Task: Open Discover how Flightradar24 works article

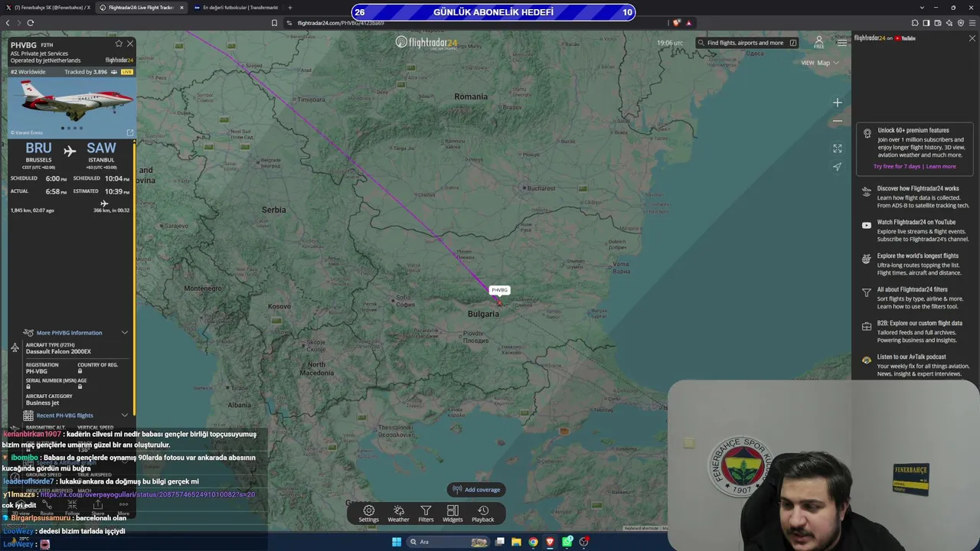Action: (x=916, y=197)
